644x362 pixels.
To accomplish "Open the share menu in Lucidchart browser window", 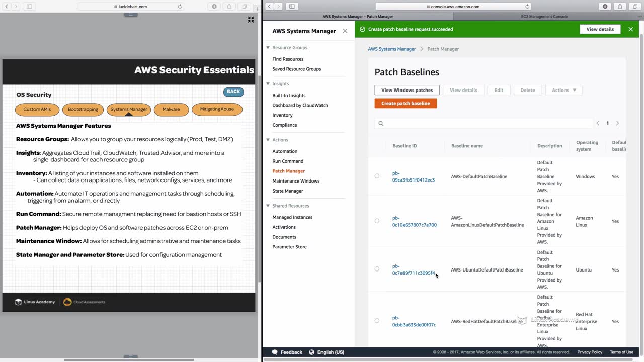I will pyautogui.click(x=229, y=7).
